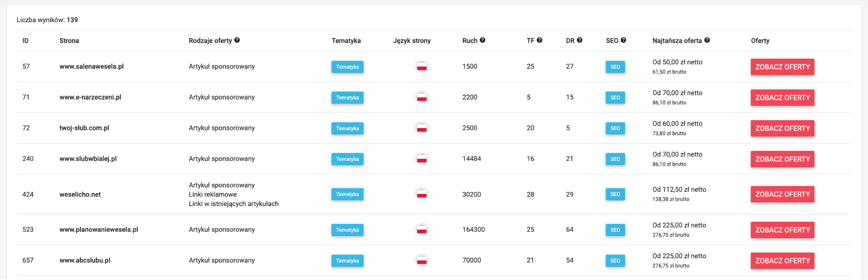Click price Od 112,50 zł netto
The image size is (868, 280).
pyautogui.click(x=679, y=190)
